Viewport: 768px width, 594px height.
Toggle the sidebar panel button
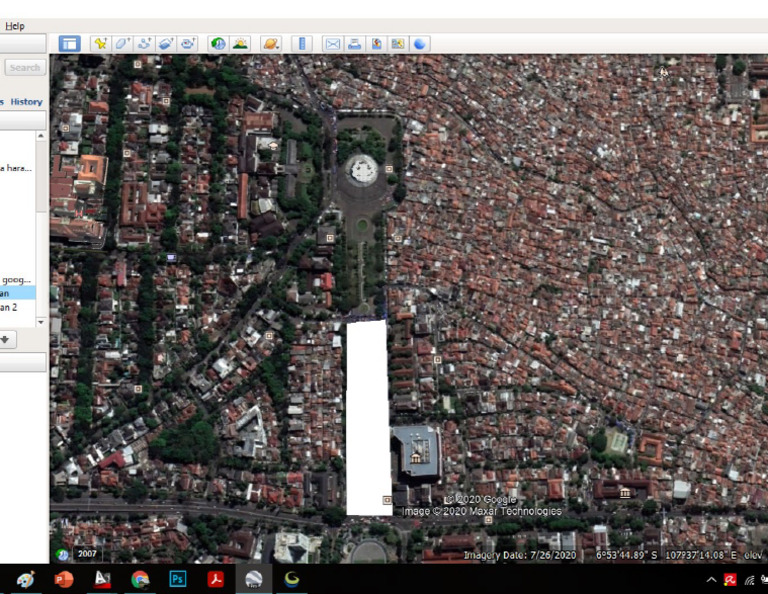tap(69, 43)
